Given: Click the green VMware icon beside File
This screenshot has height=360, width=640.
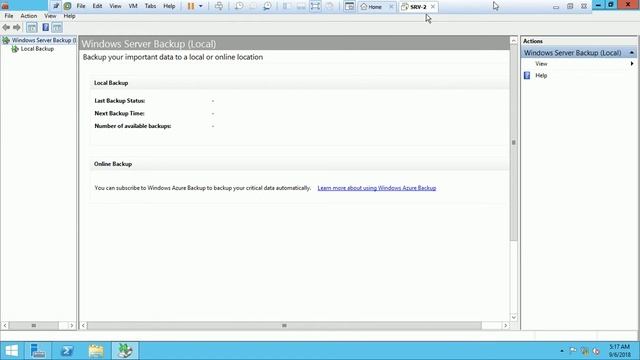Looking at the screenshot, I should pos(67,6).
